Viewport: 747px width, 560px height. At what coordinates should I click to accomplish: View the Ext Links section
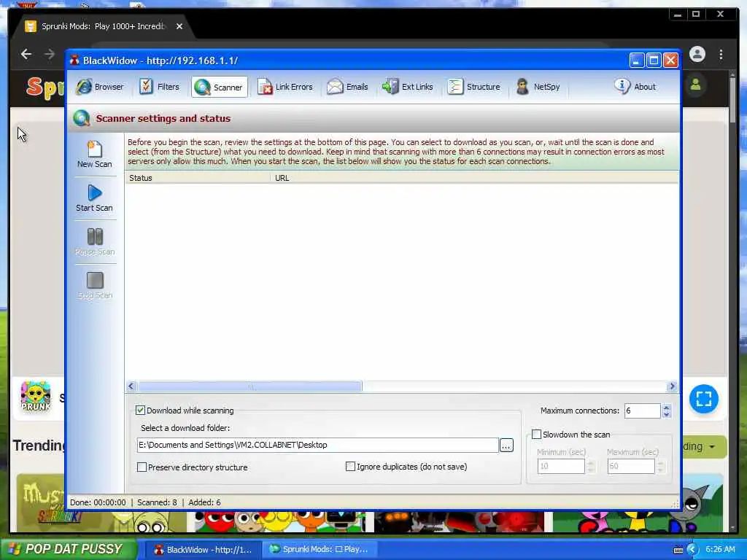pyautogui.click(x=408, y=87)
